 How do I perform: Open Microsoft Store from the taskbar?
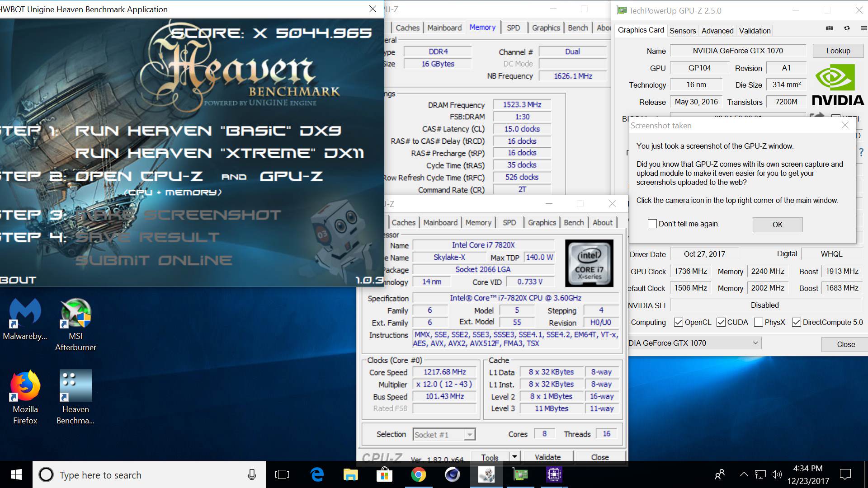point(384,474)
